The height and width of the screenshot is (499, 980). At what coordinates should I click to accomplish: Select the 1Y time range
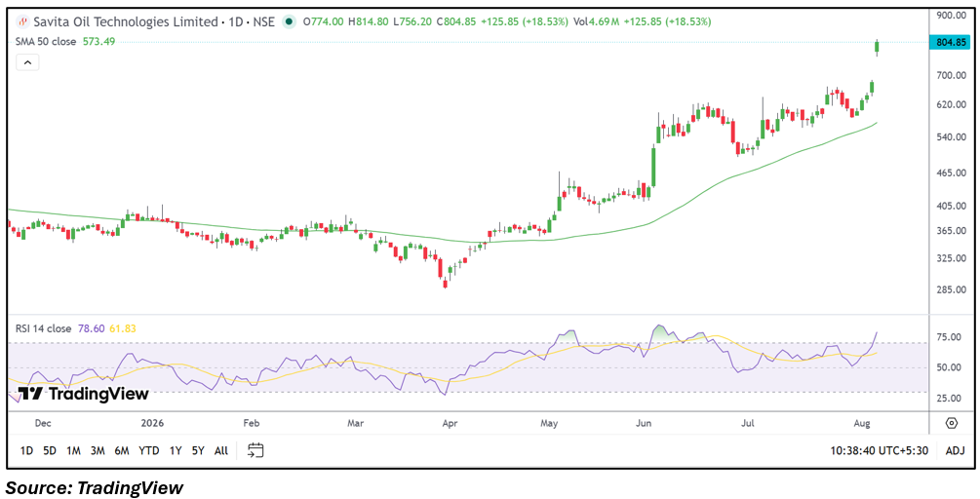[176, 450]
